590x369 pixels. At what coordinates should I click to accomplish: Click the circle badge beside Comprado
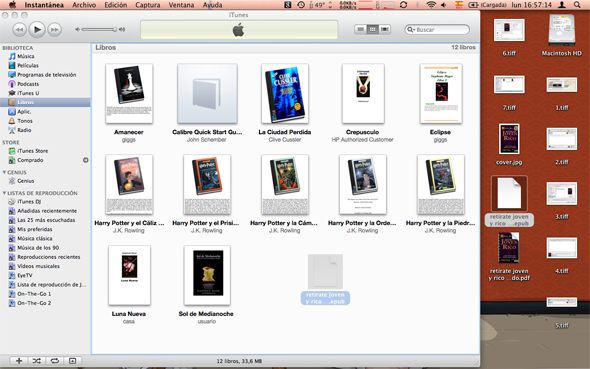[x=85, y=160]
